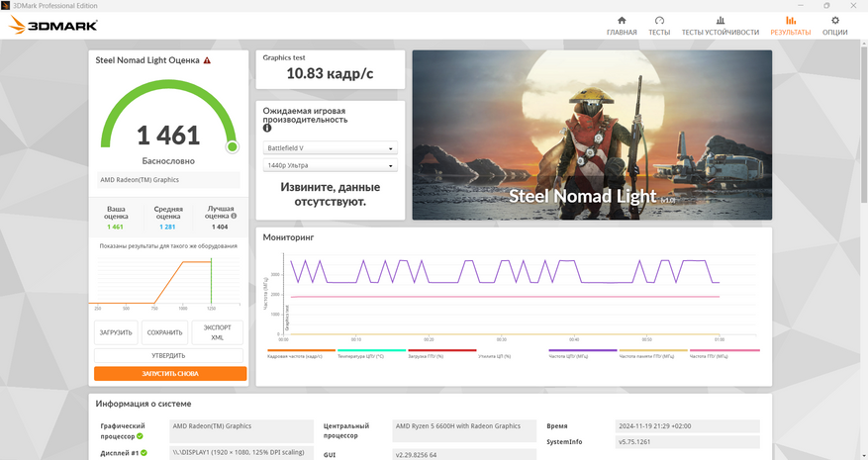Click the Графический процессор AMD Radeon value field
868x460 pixels.
[x=241, y=430]
